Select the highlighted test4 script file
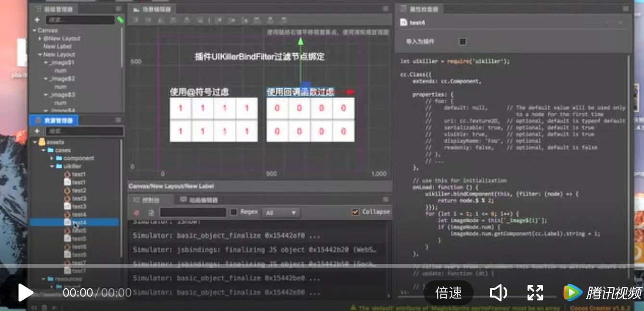644x311 pixels. 75,222
